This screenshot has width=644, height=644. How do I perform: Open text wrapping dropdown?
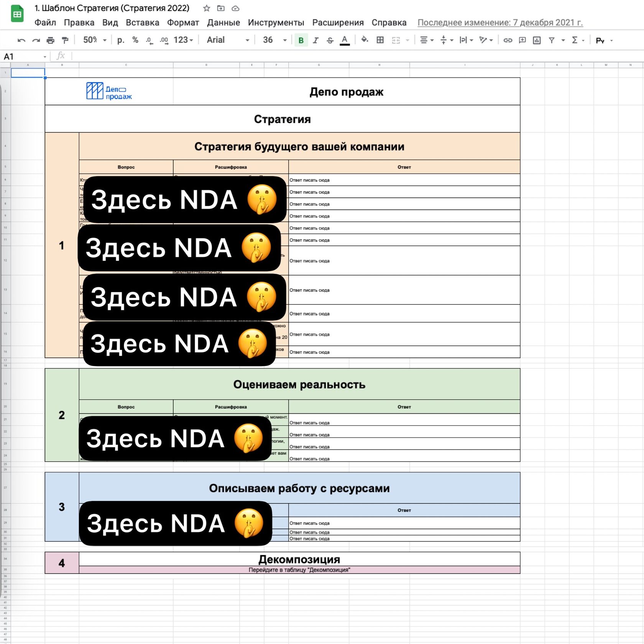(466, 40)
